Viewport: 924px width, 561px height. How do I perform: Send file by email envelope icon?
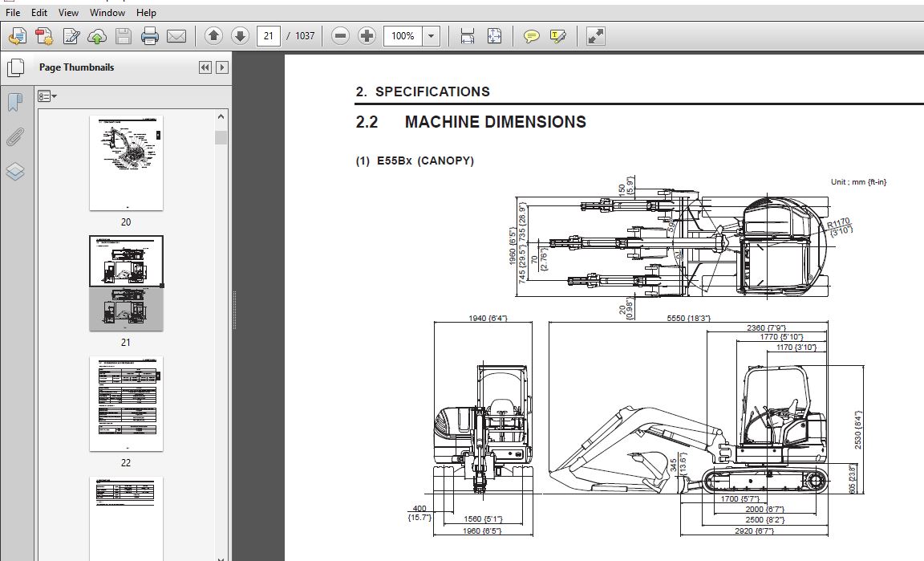pos(176,37)
